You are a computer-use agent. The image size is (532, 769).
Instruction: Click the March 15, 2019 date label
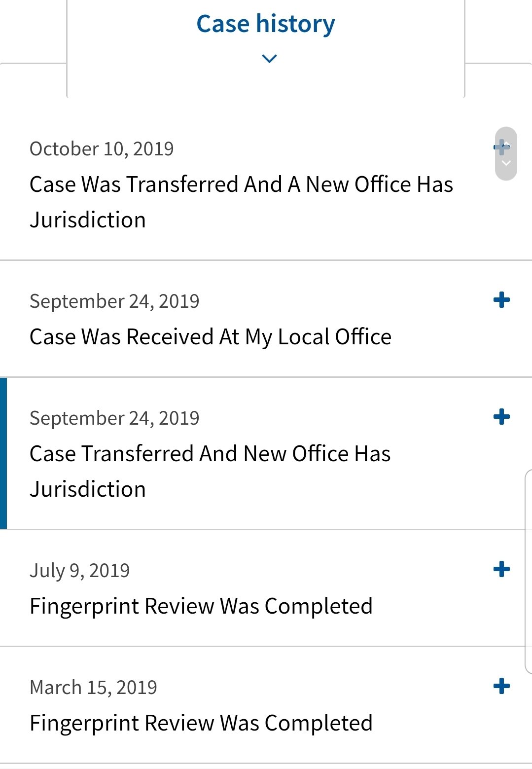click(93, 688)
